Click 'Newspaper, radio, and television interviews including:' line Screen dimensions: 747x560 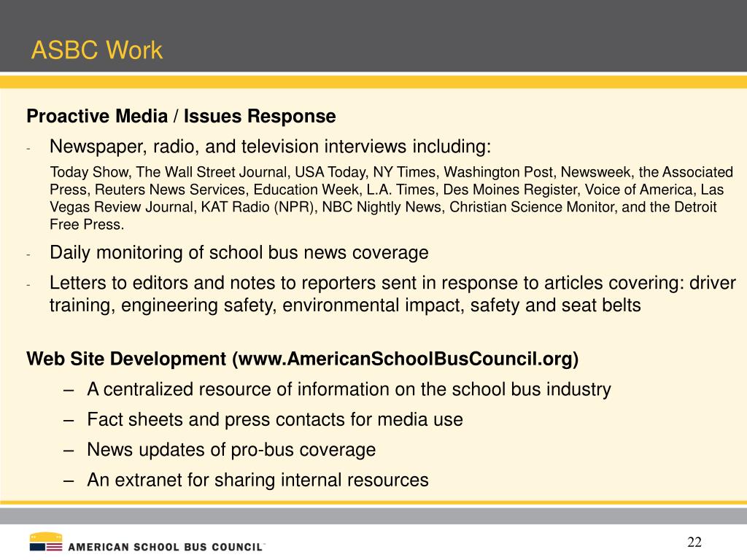coord(270,146)
